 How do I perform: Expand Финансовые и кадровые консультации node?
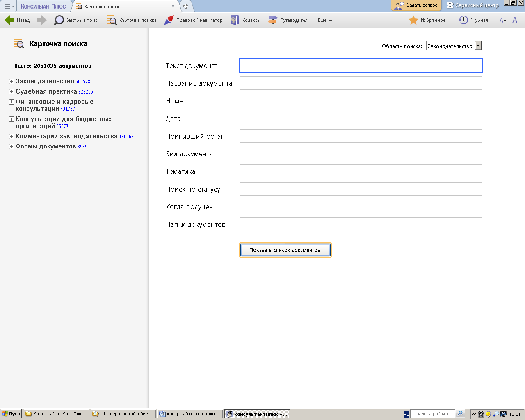tap(12, 102)
